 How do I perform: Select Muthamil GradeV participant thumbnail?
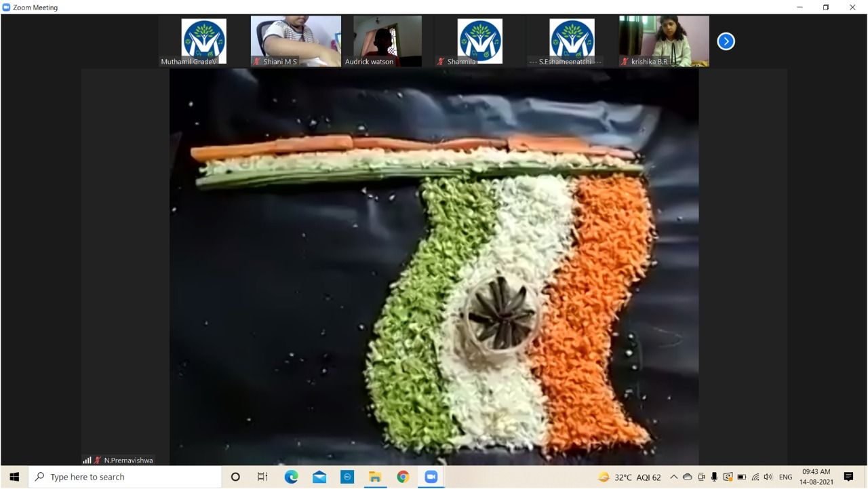click(203, 41)
